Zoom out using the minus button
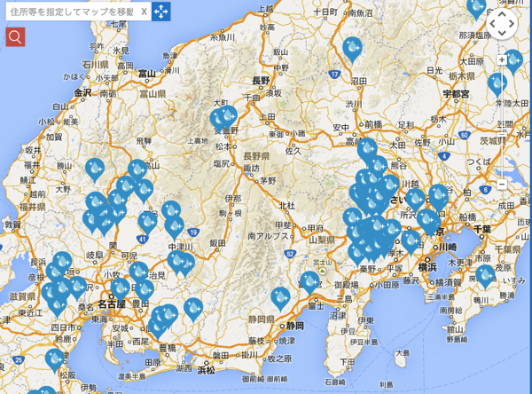 (502, 184)
